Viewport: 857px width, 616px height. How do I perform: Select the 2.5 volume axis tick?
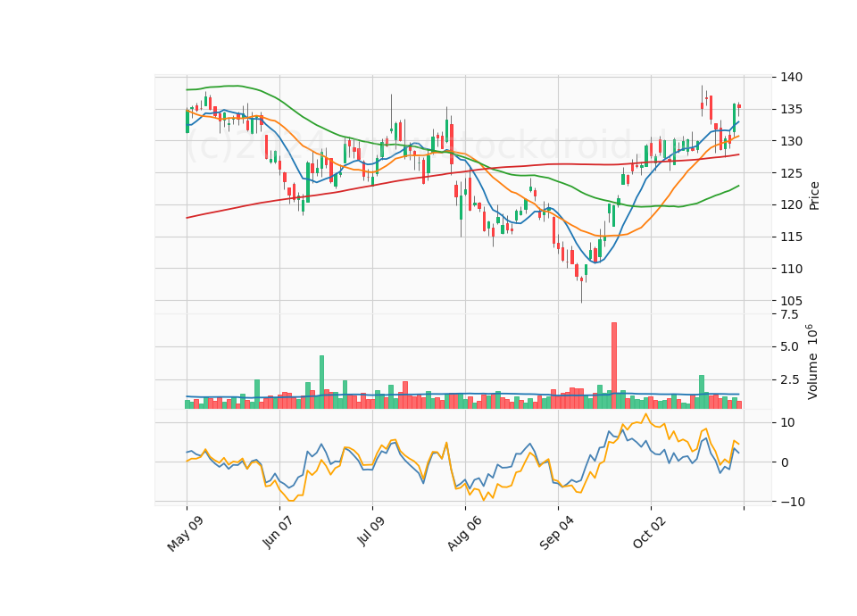(789, 379)
